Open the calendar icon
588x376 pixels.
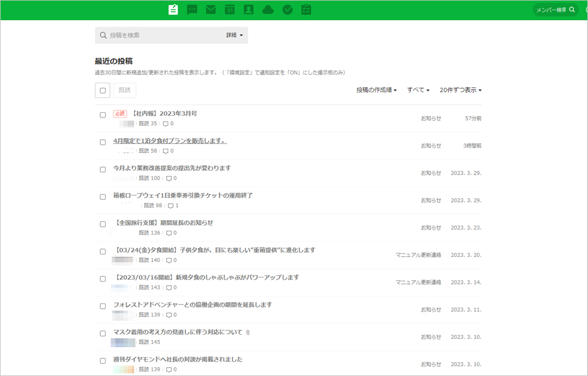230,10
